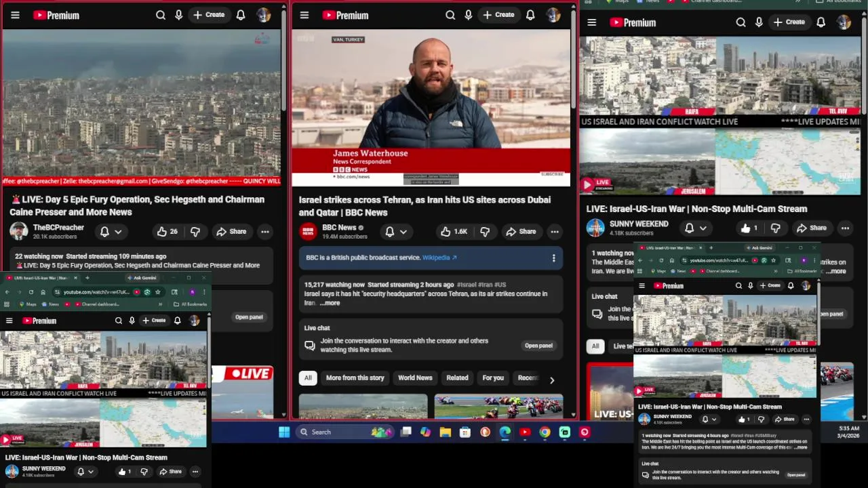Click #Israel hashtag in BBC description
The image size is (868, 488).
point(467,285)
